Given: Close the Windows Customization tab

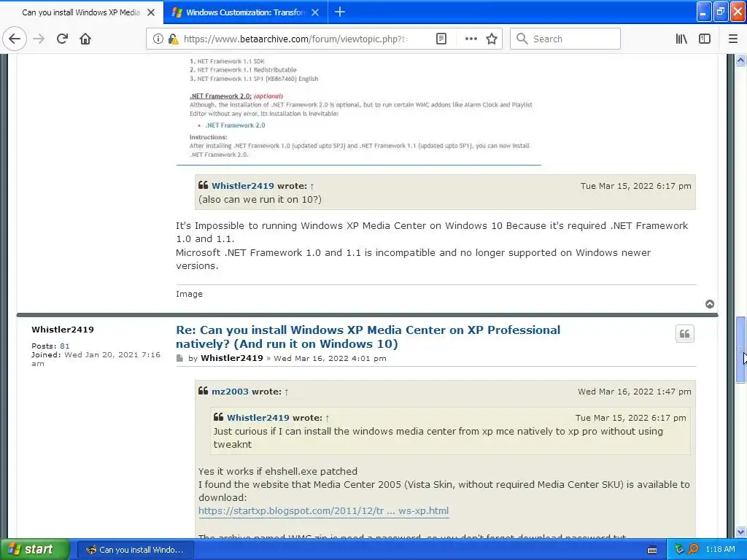Looking at the screenshot, I should coord(315,12).
